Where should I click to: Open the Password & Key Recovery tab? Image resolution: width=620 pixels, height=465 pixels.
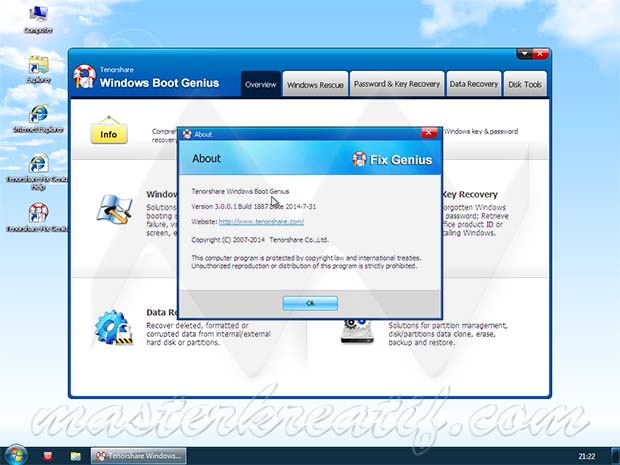(x=397, y=84)
